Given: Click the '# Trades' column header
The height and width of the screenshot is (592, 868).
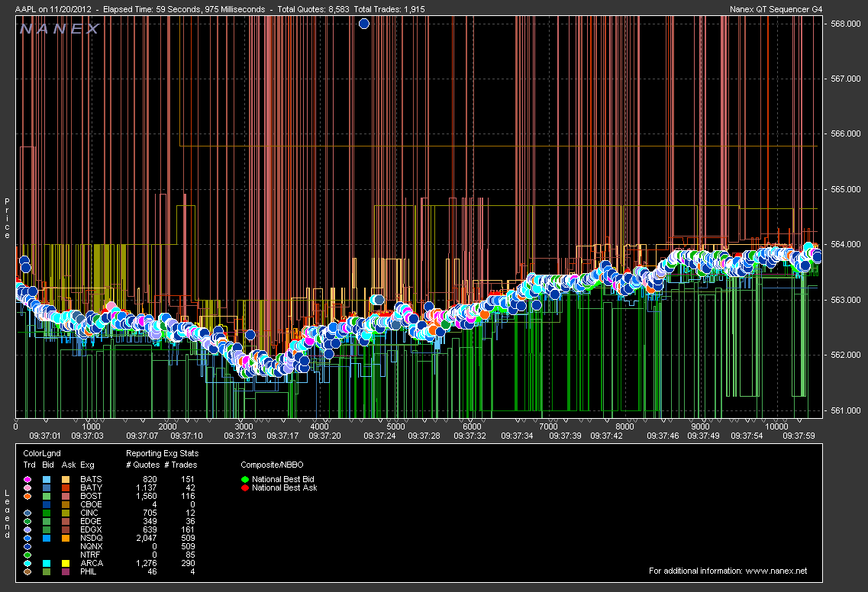Looking at the screenshot, I should click(179, 464).
